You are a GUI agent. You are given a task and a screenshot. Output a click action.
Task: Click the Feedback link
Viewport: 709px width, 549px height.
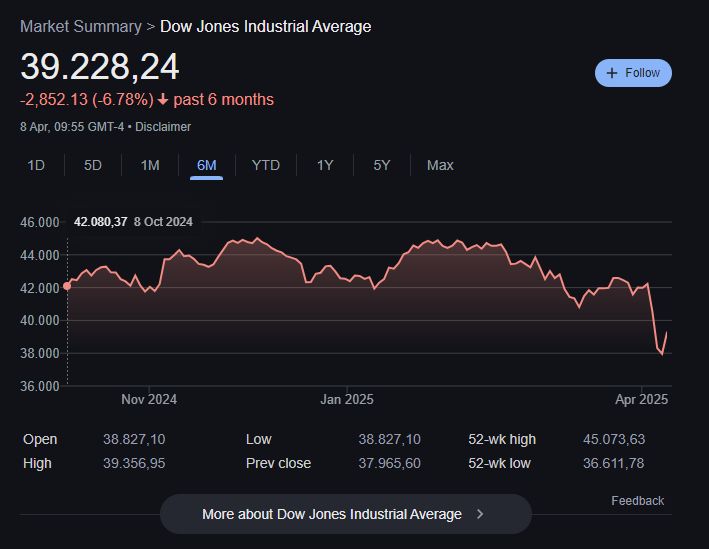coord(637,501)
